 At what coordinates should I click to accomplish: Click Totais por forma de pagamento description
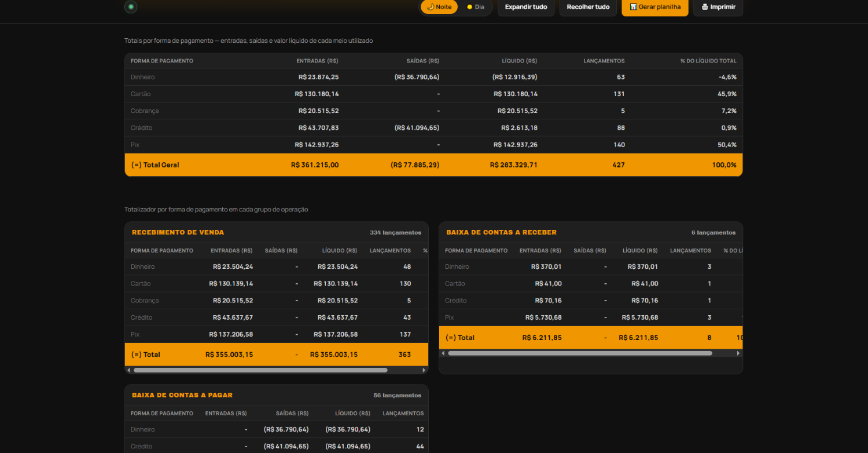(x=248, y=41)
